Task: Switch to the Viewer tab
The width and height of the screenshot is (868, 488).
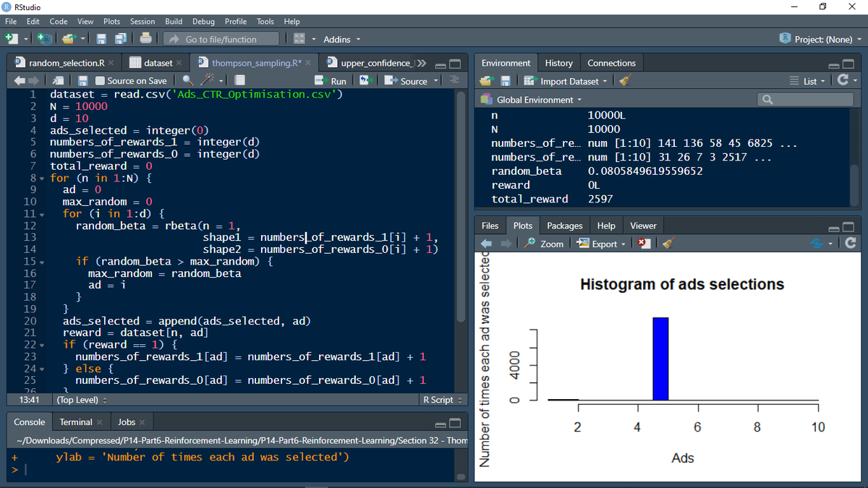Action: point(643,226)
